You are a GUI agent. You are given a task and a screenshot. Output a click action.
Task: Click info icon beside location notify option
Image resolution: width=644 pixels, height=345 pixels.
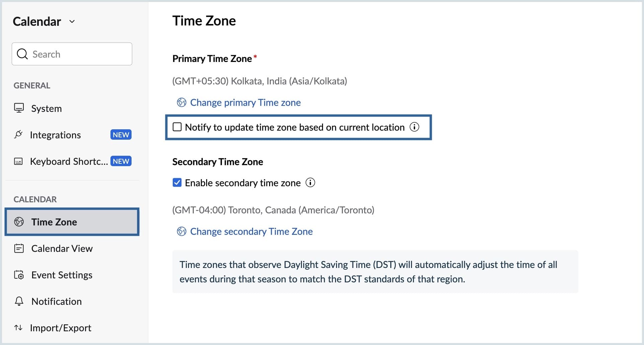(414, 127)
